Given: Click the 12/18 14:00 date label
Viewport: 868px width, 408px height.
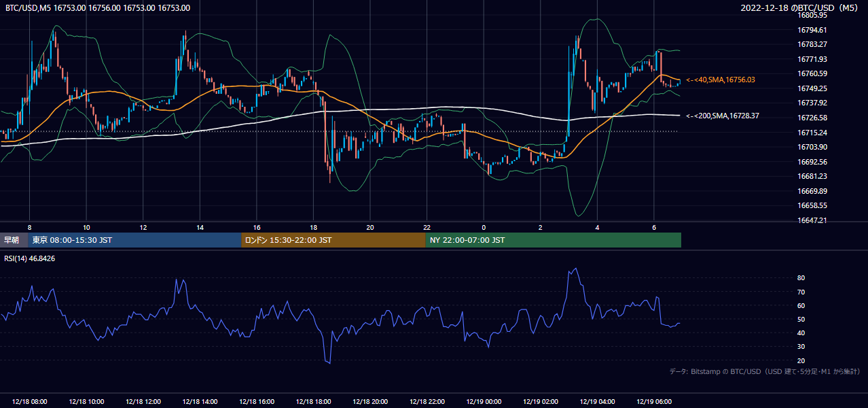Looking at the screenshot, I should coord(200,401).
